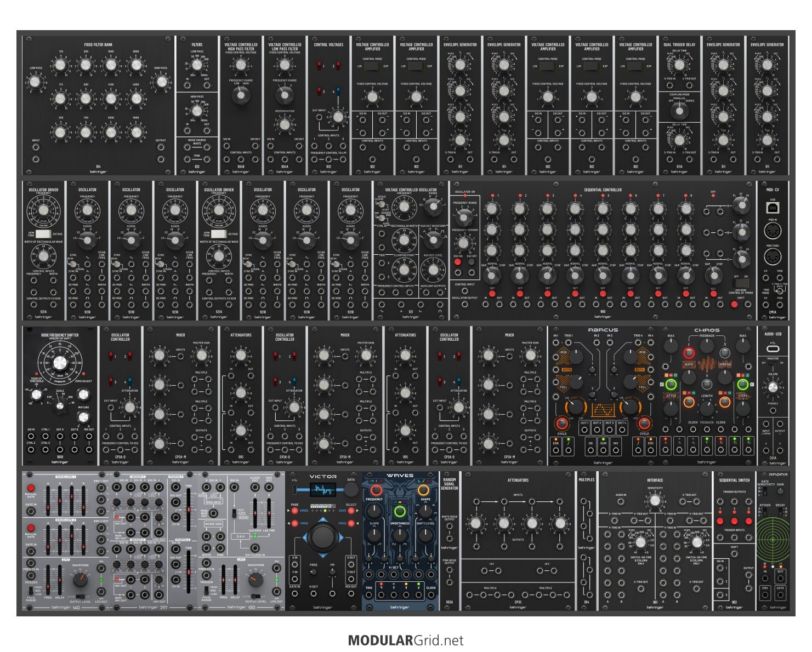Screen dimensions: 812x652
Task: Turn the Sequential Controller Frequency Range selector
Action: pos(464,216)
